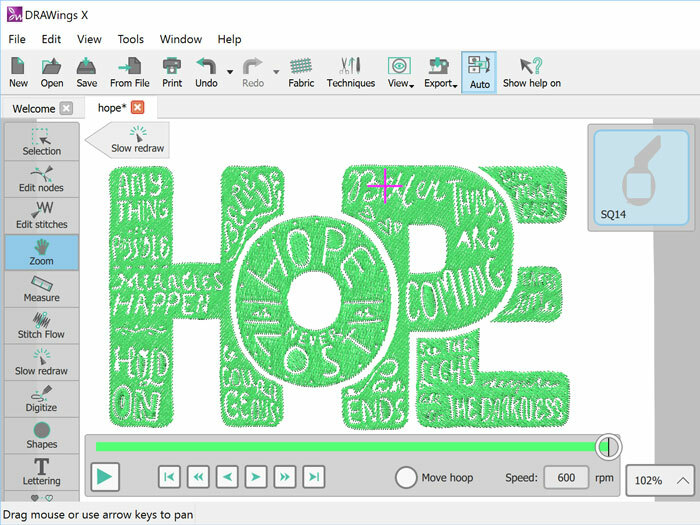Undo the last action
The width and height of the screenshot is (700, 525).
coord(206,72)
